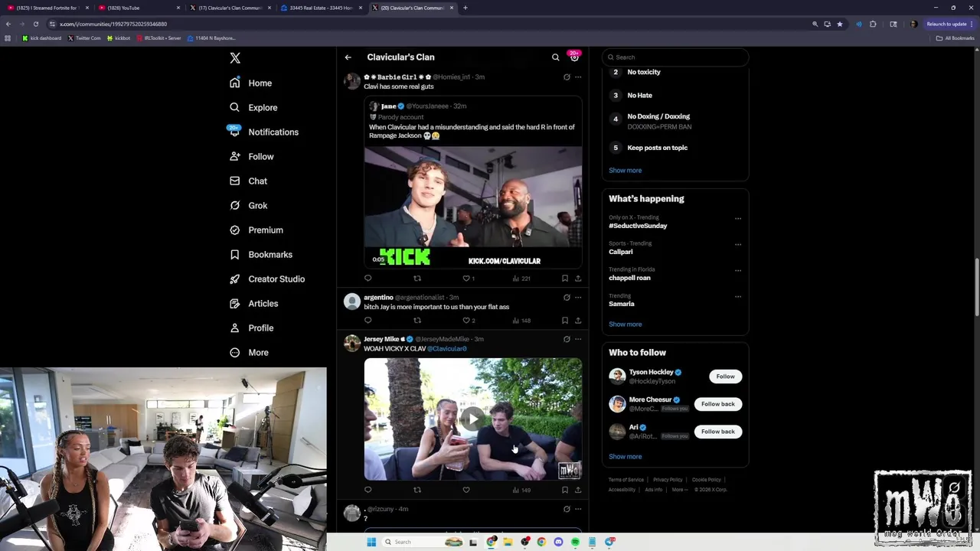The image size is (980, 551).
Task: Bookmark the Jersey Mike post
Action: 565,490
